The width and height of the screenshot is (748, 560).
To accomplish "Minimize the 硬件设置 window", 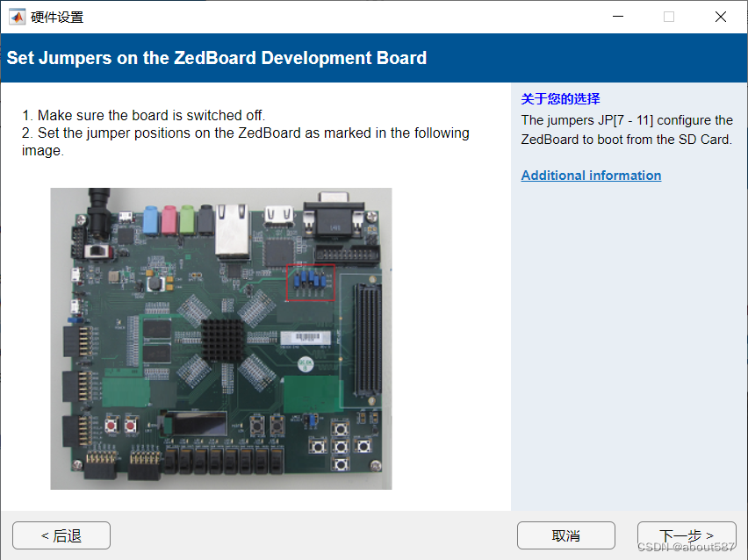I will tap(618, 17).
